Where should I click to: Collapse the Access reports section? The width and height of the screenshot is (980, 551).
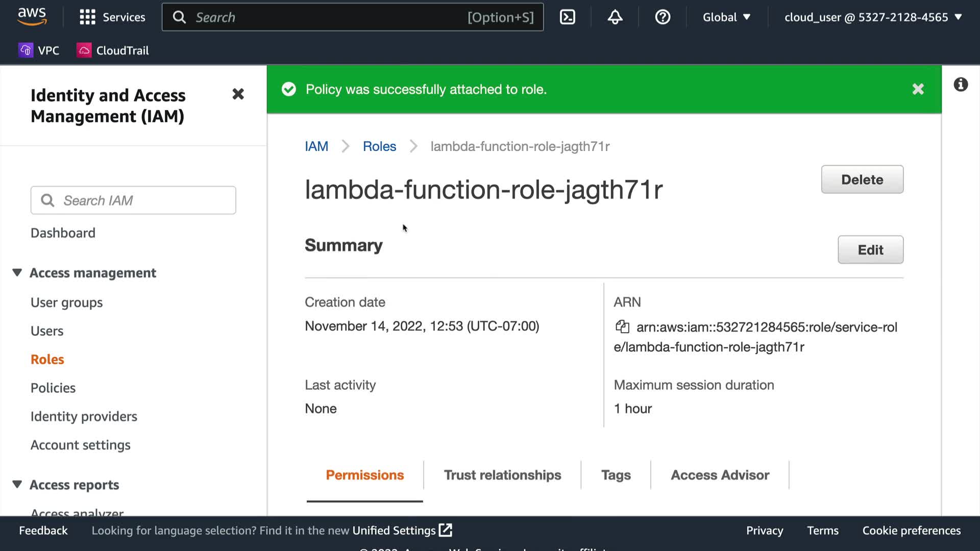coord(17,484)
